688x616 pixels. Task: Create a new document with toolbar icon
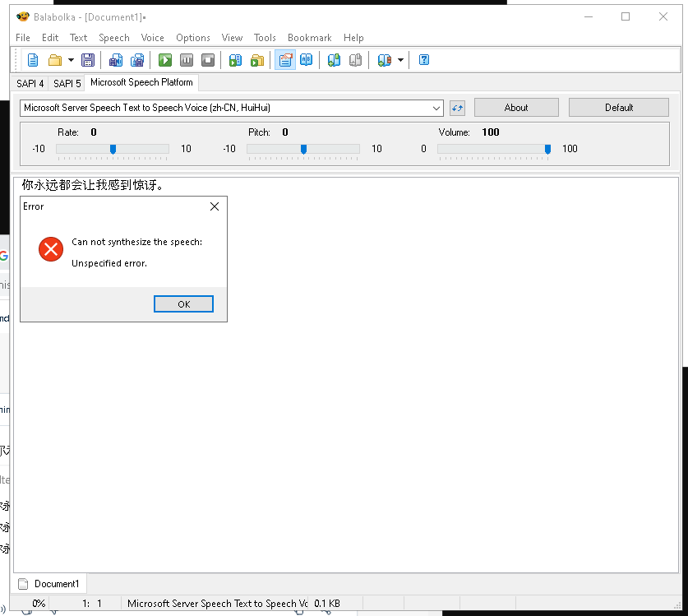33,60
